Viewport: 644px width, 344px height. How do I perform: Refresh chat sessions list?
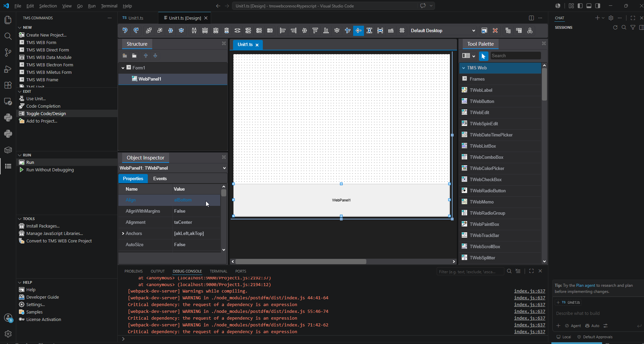(x=615, y=27)
